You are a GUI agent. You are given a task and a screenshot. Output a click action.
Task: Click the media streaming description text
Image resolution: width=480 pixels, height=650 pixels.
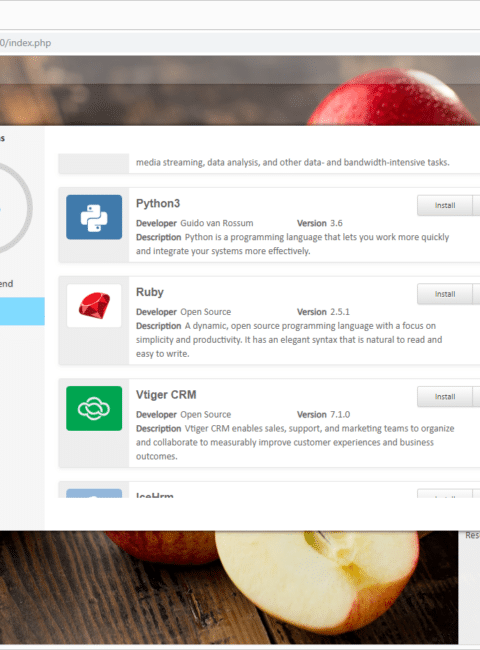(293, 162)
